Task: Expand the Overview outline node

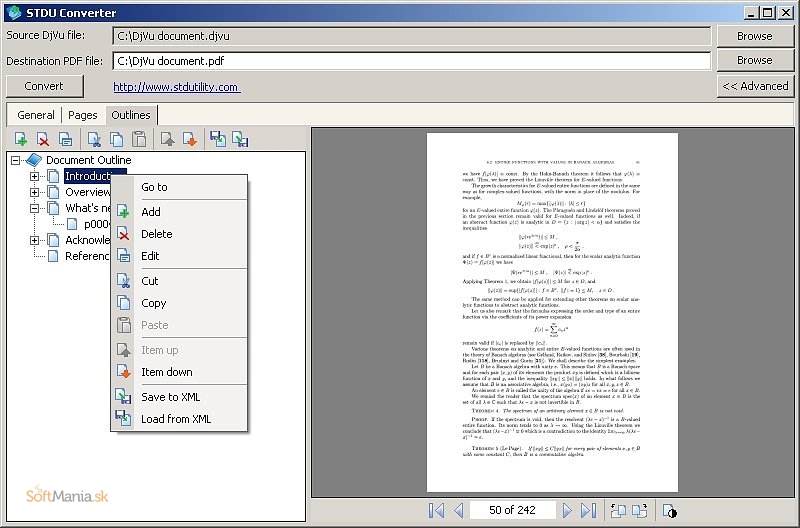Action: 34,192
